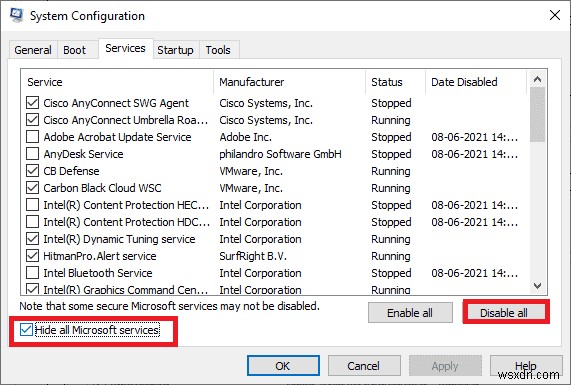571x385 pixels.
Task: Toggle the CB Defense checkbox
Action: 32,171
